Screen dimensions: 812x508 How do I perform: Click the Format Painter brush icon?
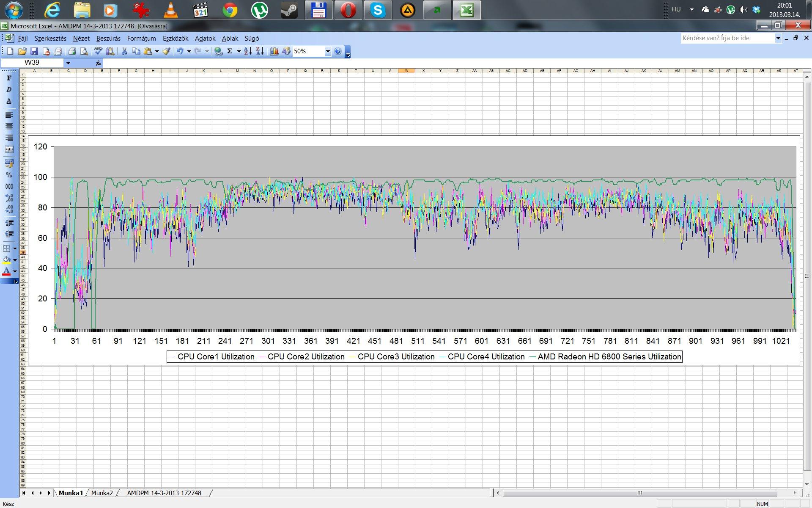(166, 52)
